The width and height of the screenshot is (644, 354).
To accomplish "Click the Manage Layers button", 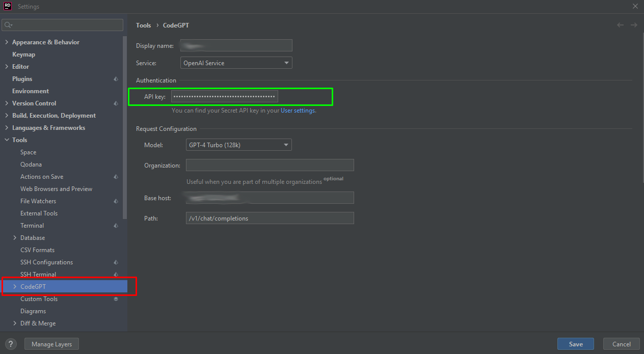I will click(x=51, y=344).
